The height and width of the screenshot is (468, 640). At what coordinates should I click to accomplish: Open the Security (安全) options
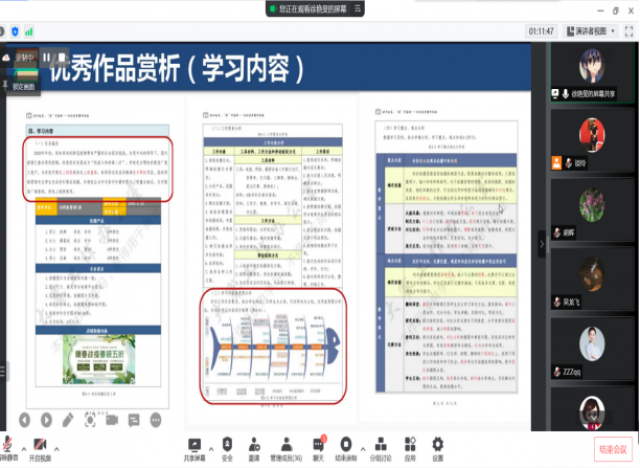click(227, 446)
